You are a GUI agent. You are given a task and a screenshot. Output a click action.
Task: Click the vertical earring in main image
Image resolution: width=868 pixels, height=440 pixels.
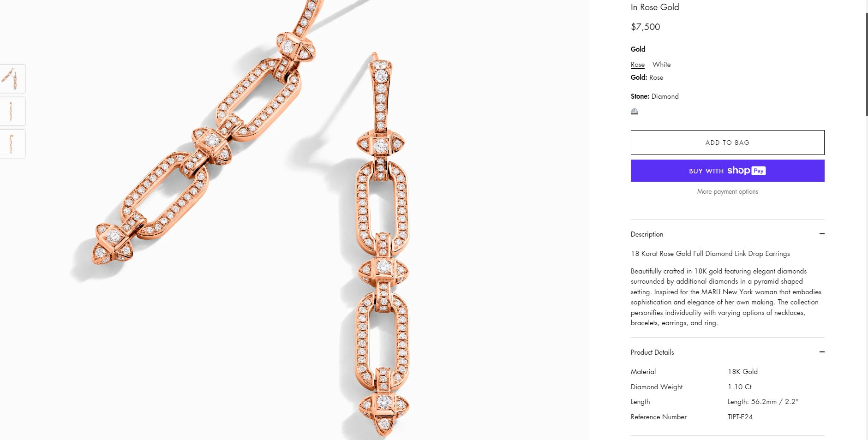tap(383, 244)
